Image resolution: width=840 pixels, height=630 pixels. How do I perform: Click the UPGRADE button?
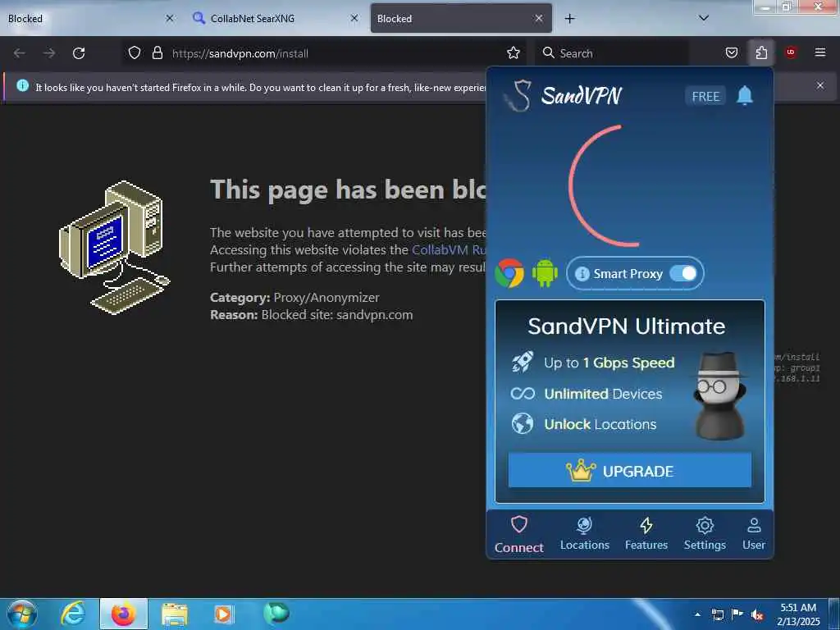coord(629,470)
